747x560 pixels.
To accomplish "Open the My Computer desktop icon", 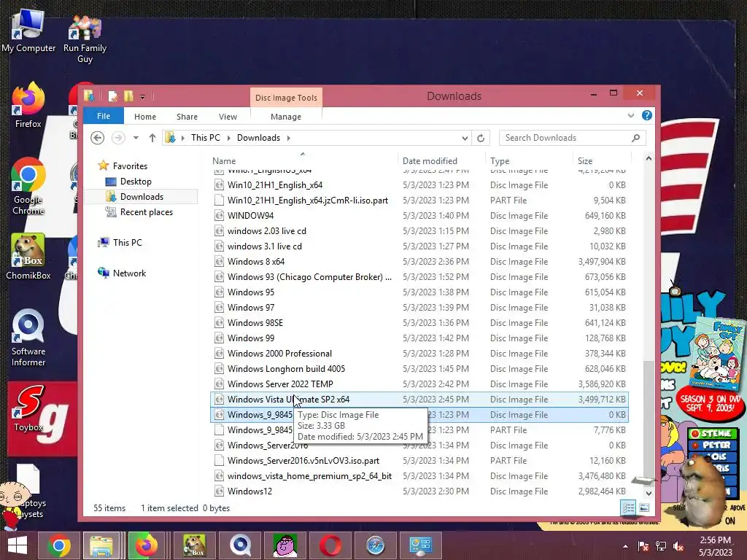I will point(28,31).
